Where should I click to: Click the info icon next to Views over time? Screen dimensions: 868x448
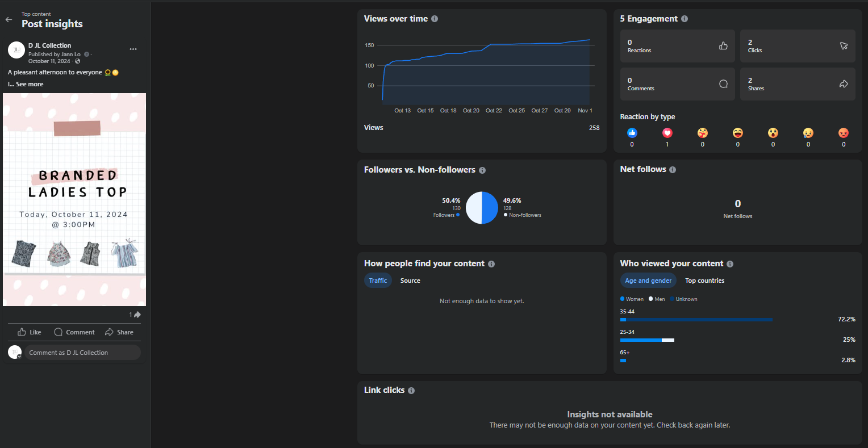tap(435, 19)
